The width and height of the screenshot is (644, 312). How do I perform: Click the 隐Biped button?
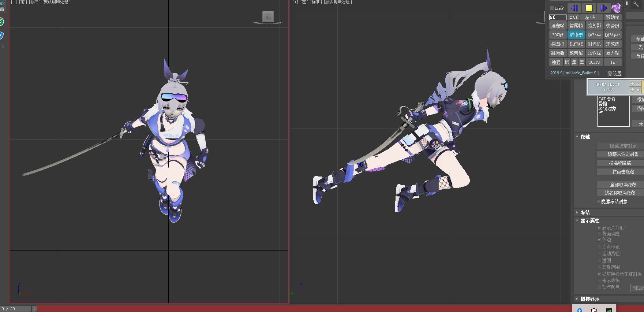point(613,35)
